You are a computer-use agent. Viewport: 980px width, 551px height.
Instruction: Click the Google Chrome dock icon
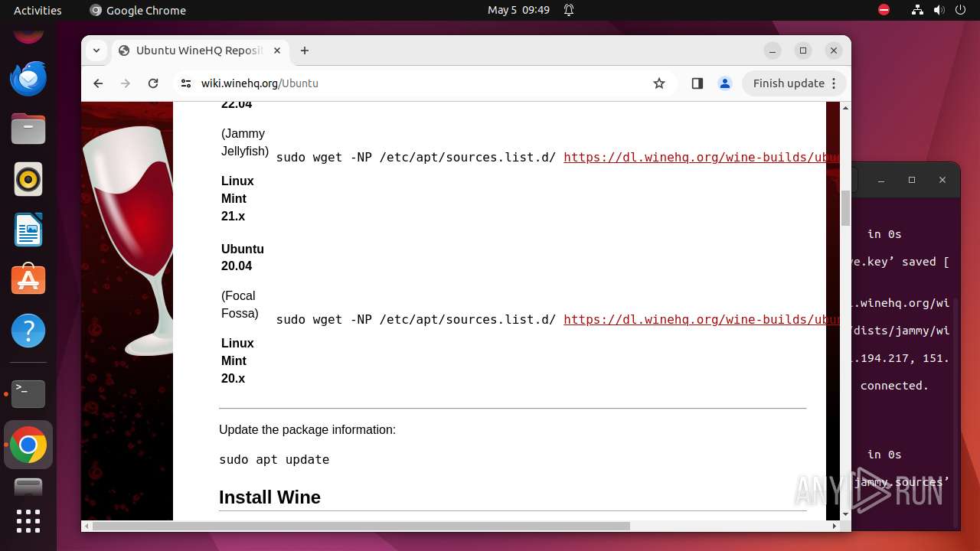28,445
